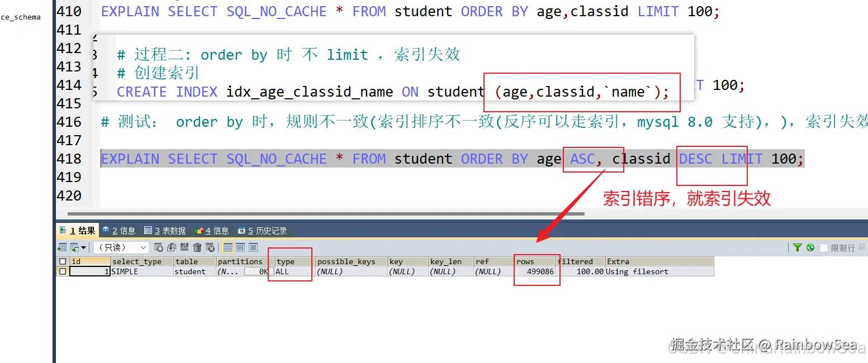Image resolution: width=868 pixels, height=363 pixels.
Task: Click the export result set icon at toolbar start
Action: pos(62,247)
